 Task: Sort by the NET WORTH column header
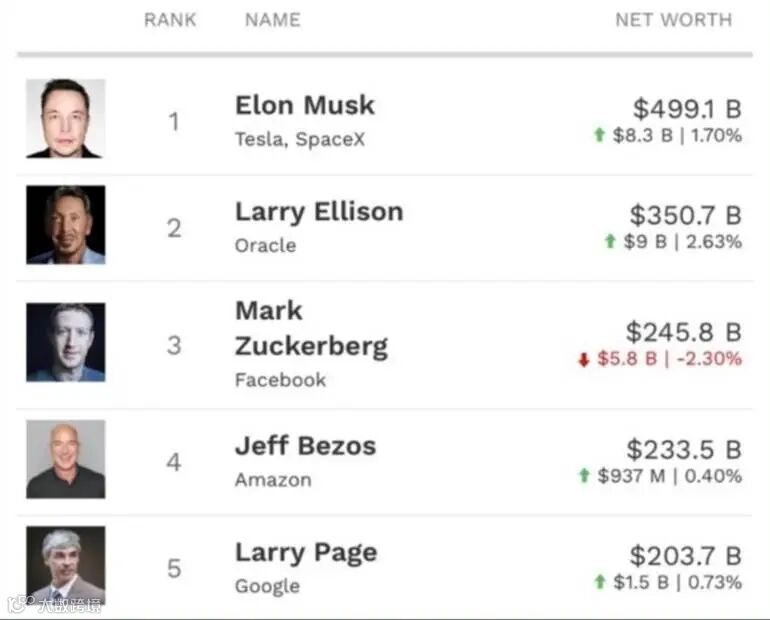point(674,20)
